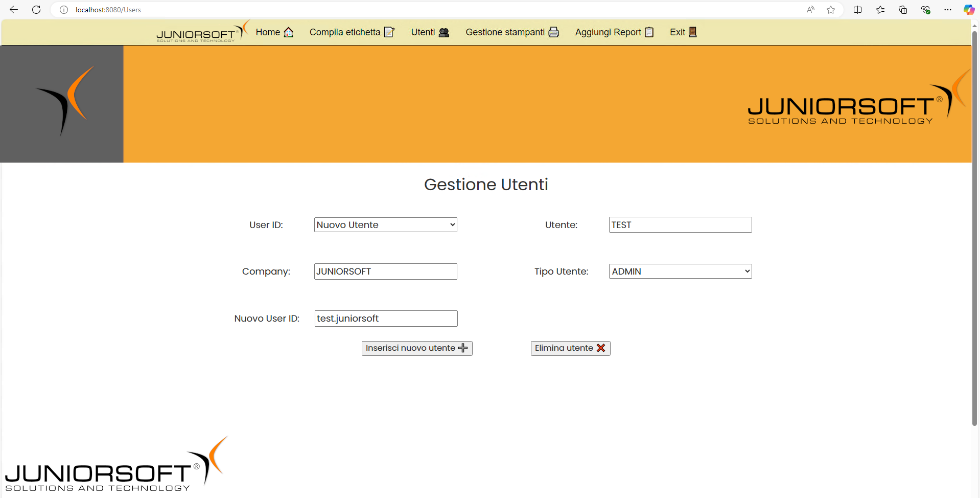View site information icon in address bar
The image size is (980, 498).
click(x=64, y=10)
